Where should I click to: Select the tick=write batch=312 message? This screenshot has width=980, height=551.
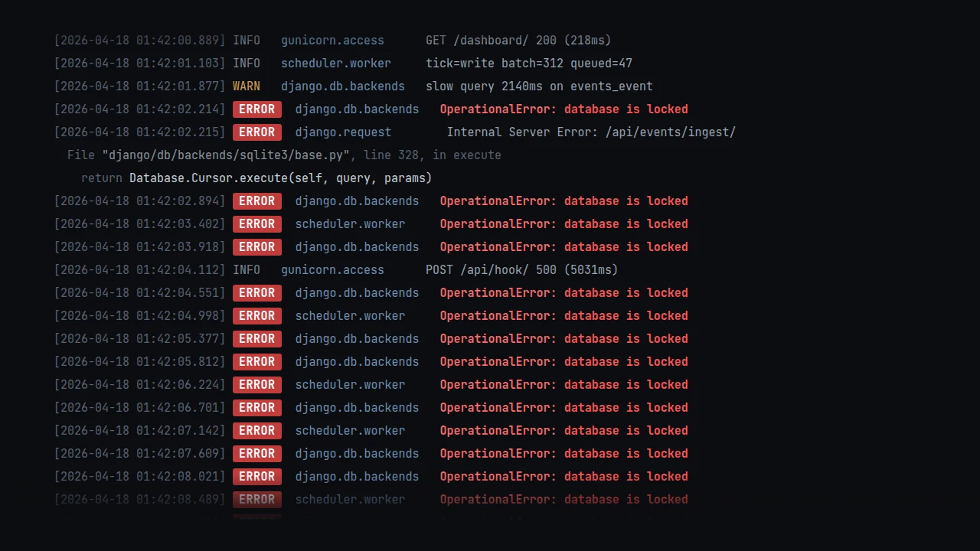[529, 63]
